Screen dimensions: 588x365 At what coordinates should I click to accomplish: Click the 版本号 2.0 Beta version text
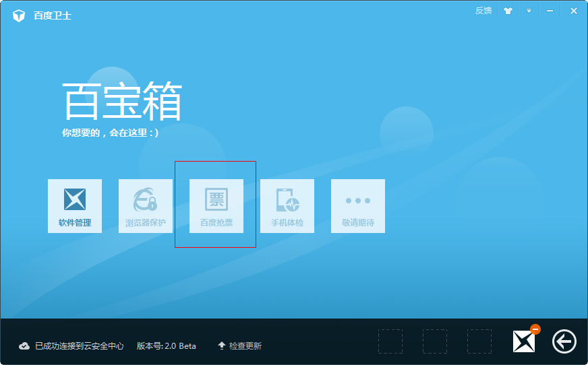pos(167,346)
